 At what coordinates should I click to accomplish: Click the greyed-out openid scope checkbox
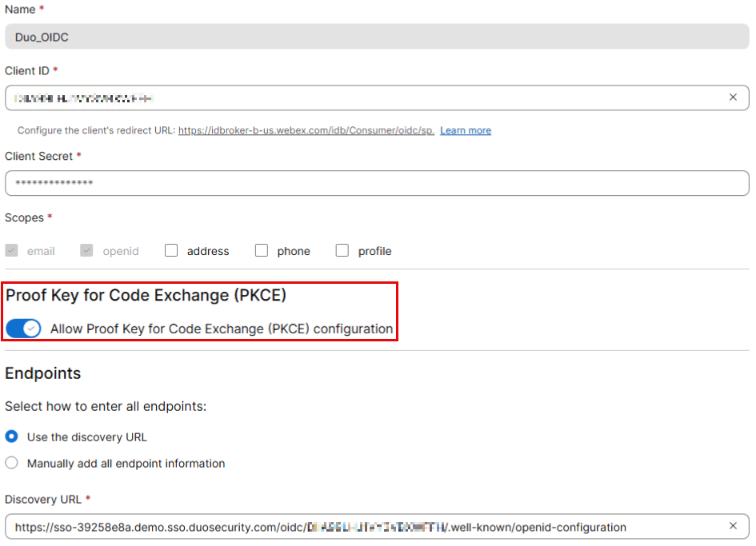click(86, 251)
